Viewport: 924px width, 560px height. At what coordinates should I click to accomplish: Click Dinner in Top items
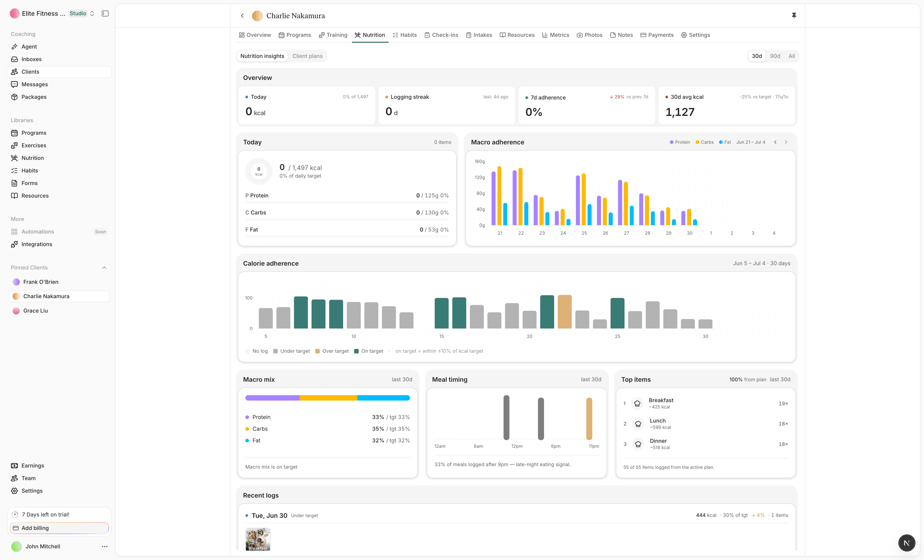click(705, 444)
